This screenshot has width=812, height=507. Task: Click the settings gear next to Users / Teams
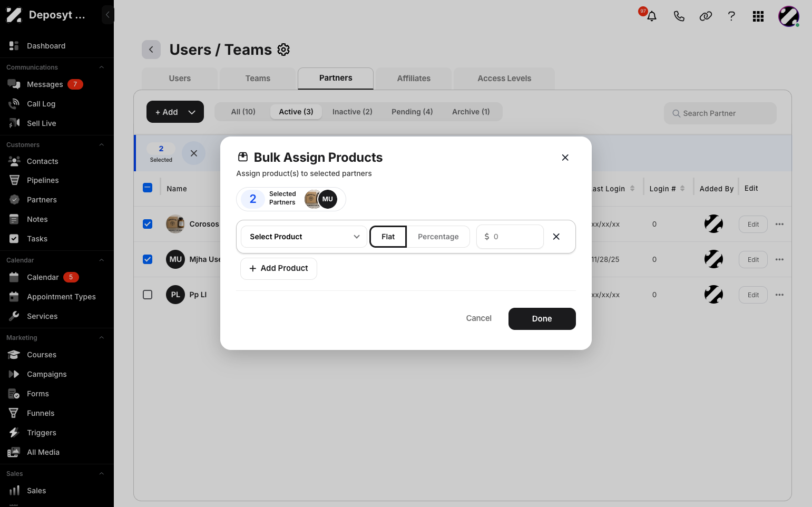(x=283, y=50)
